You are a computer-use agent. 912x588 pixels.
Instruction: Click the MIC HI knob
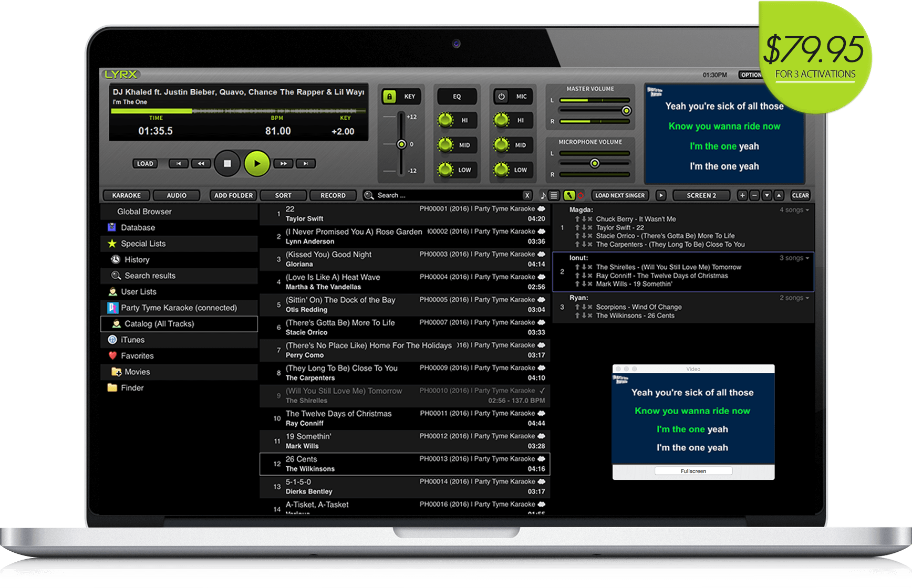[501, 120]
